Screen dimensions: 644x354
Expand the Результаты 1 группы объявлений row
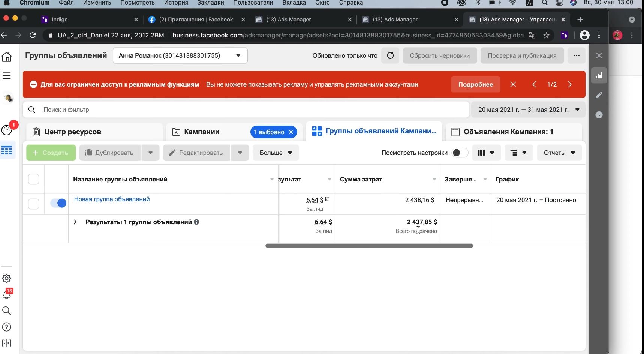(75, 222)
